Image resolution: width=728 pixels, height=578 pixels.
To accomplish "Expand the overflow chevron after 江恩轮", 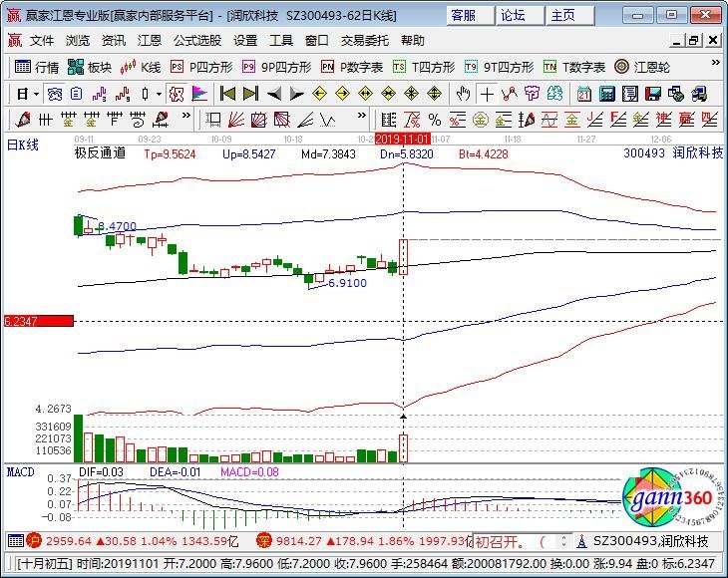I will tap(715, 63).
